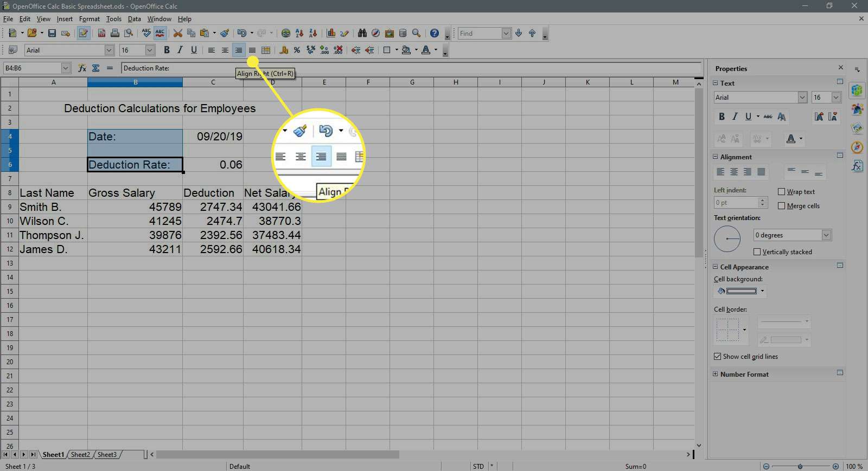Export directly as PDF
The image size is (868, 471).
click(x=101, y=33)
